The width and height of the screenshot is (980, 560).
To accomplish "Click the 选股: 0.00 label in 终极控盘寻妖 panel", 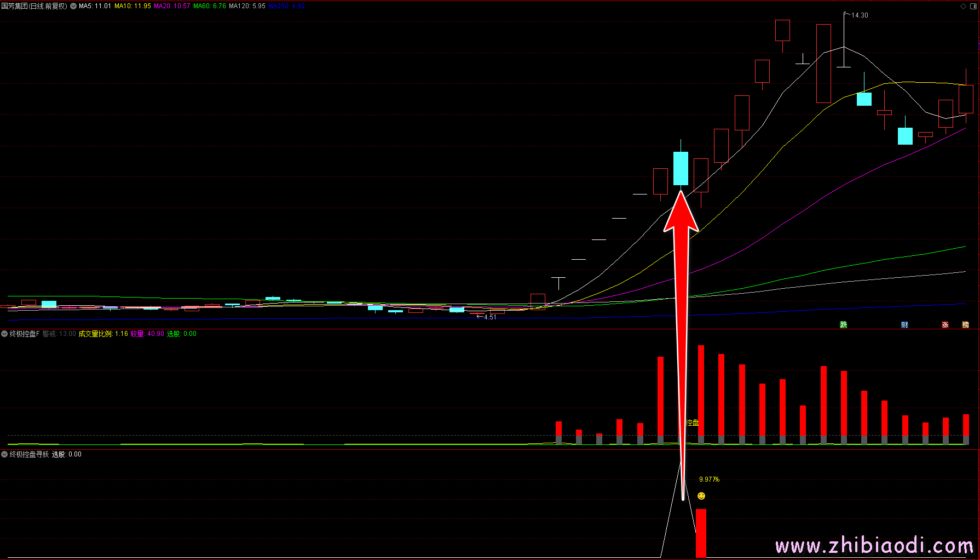I will tap(67, 454).
